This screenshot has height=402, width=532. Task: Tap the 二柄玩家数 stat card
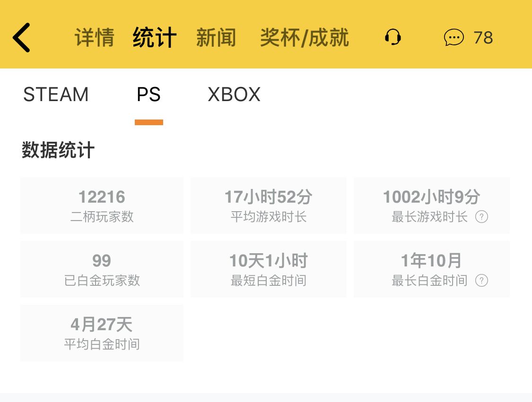102,205
